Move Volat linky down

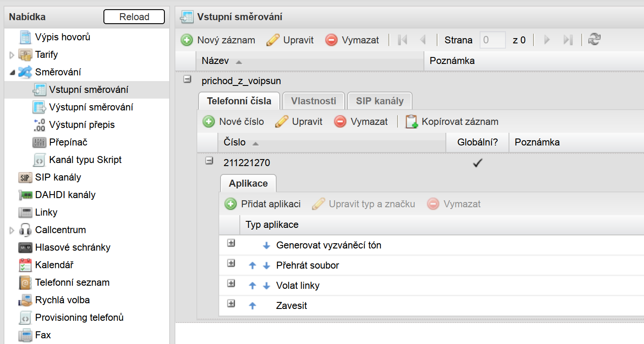[x=267, y=286]
